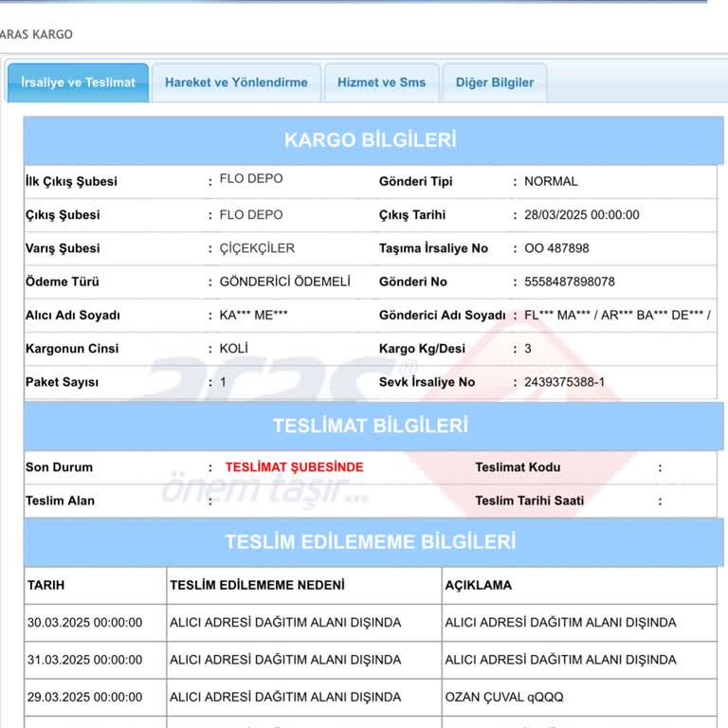Click the ARAS KARGO title text
Viewport: 728px width, 728px height.
point(36,34)
